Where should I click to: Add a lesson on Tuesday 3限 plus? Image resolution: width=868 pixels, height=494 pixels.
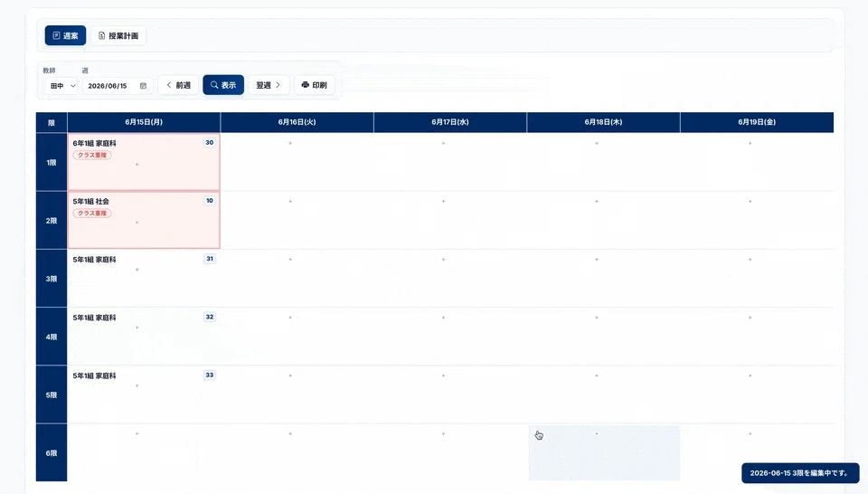coord(290,260)
